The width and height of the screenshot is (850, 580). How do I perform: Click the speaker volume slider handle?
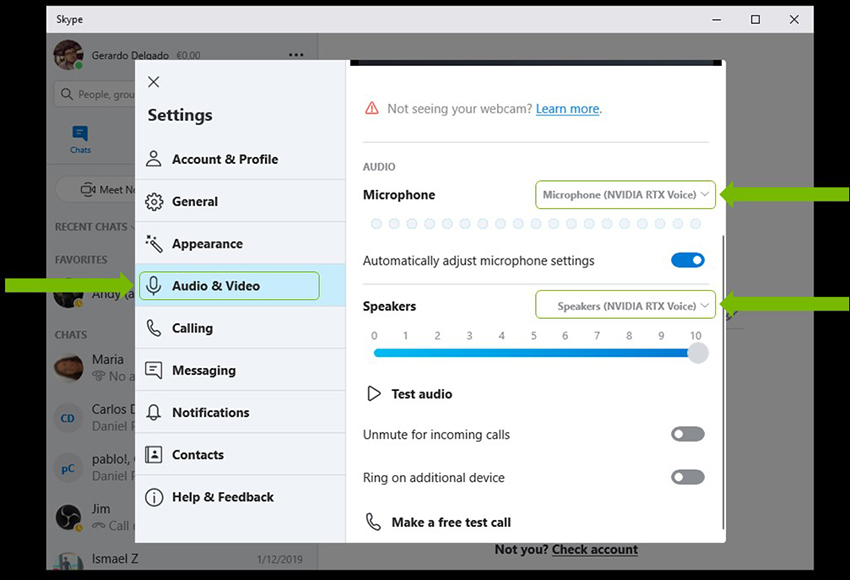point(698,353)
